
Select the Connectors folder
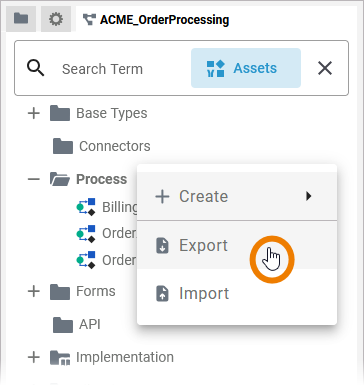point(102,146)
